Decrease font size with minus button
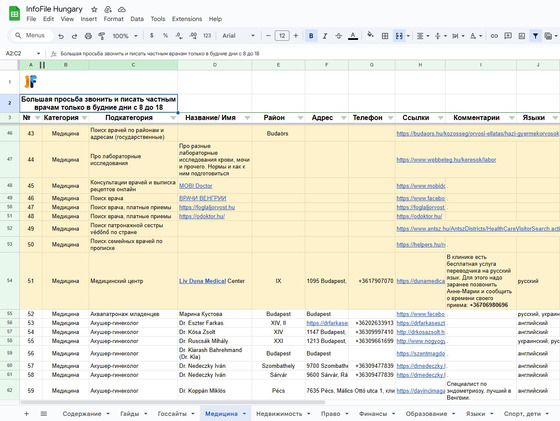Screen dimensions: 560x421 point(268,36)
